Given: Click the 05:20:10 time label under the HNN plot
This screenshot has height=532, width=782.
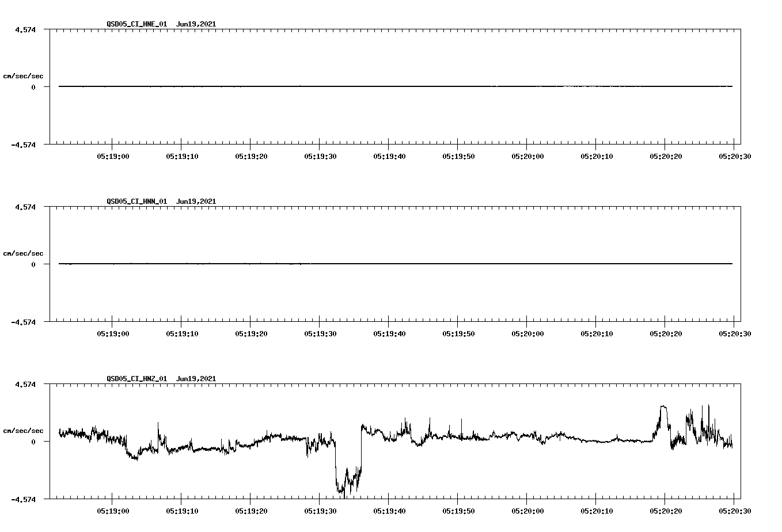Looking at the screenshot, I should coord(597,334).
